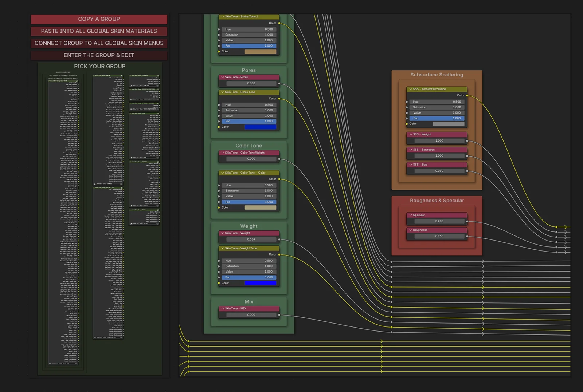Viewport: 583px width, 392px height.
Task: Click ENTER THE GROUP & EDIT
Action: coord(99,55)
